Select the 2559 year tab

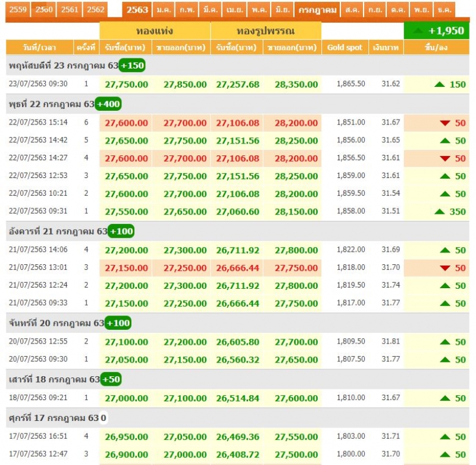pyautogui.click(x=18, y=10)
